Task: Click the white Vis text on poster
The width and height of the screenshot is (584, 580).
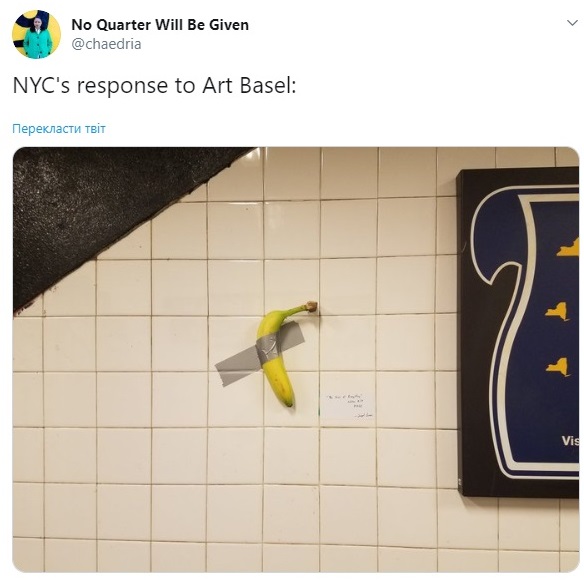Action: point(570,441)
